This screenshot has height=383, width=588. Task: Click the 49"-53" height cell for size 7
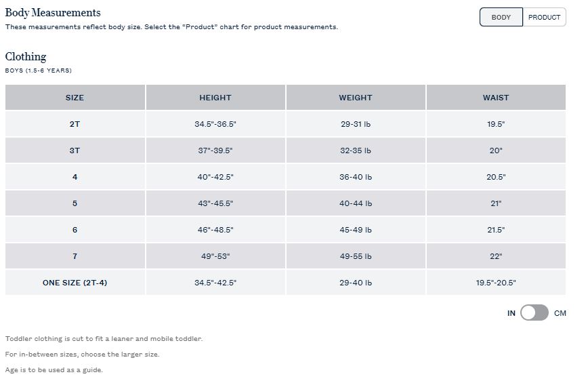tap(215, 256)
